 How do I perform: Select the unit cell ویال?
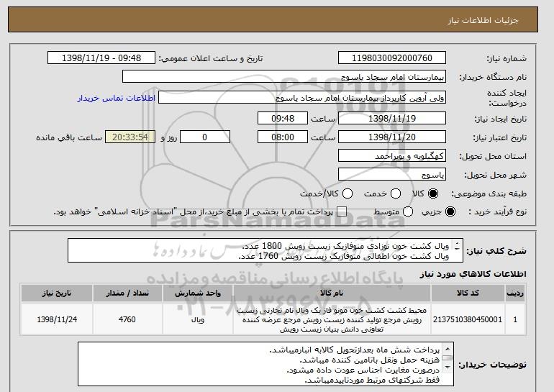198,319
